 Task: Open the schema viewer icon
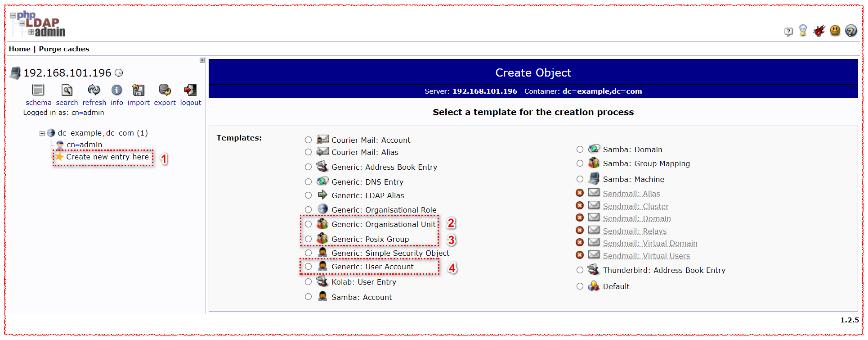click(38, 90)
